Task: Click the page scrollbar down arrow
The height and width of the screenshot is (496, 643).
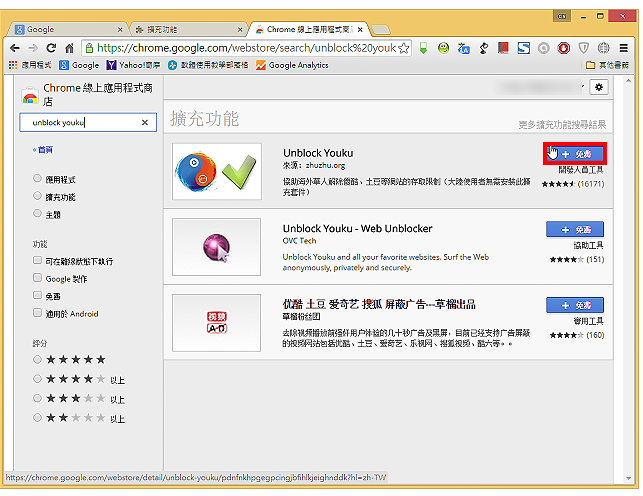Action: click(x=629, y=478)
